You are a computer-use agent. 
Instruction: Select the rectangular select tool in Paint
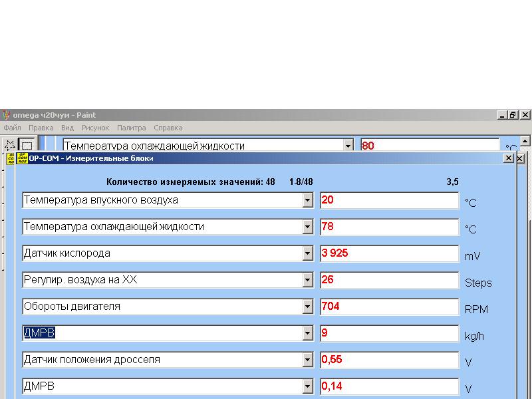(x=27, y=145)
